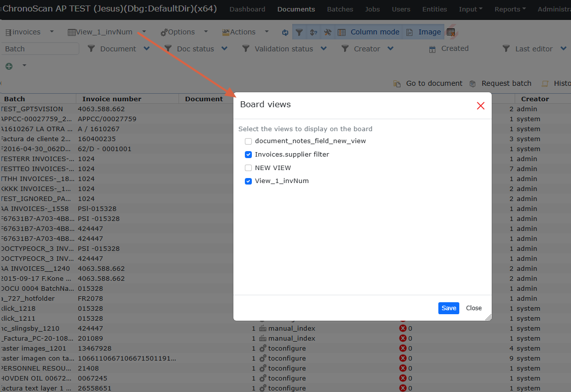This screenshot has height=392, width=571.
Task: Open the Batches tab in top navigation
Action: [x=340, y=9]
